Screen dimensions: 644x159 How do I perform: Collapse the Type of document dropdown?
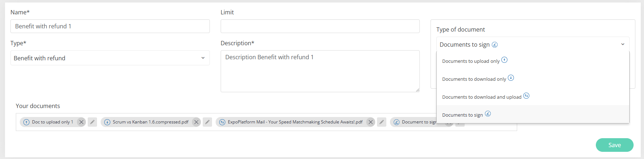click(x=622, y=44)
